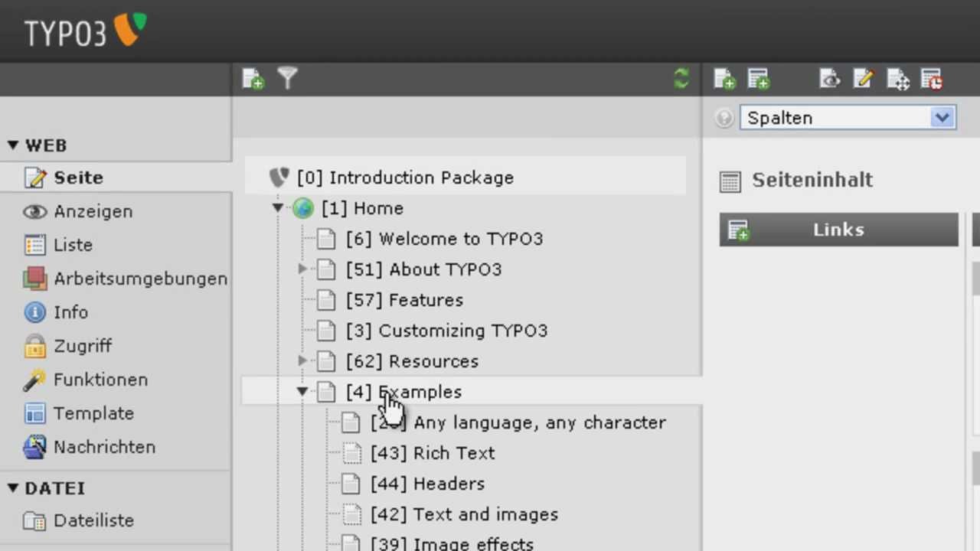Image resolution: width=980 pixels, height=551 pixels.
Task: Expand the [62] Resources node
Action: coord(302,361)
